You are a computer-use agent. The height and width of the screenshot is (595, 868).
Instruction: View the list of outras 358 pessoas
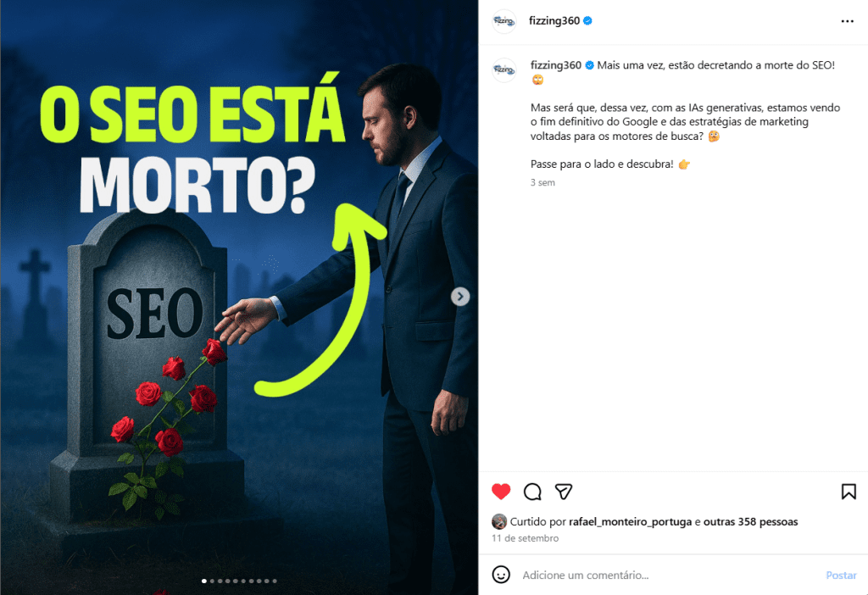point(751,521)
